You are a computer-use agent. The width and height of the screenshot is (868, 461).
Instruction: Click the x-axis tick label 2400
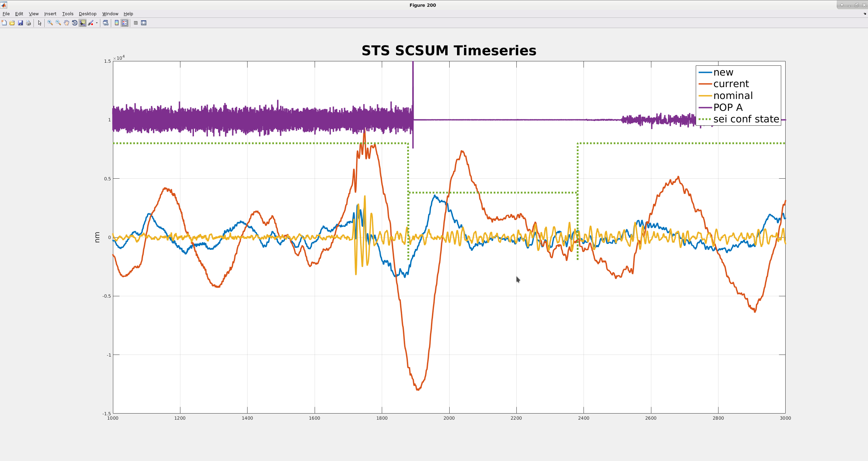pos(584,418)
